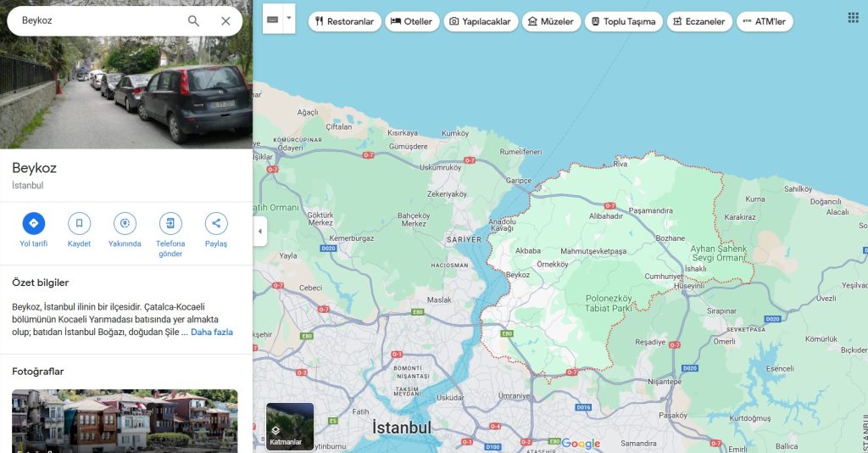Viewport: 868px width, 453px height.
Task: Click Ömerli map label
Action: click(725, 342)
